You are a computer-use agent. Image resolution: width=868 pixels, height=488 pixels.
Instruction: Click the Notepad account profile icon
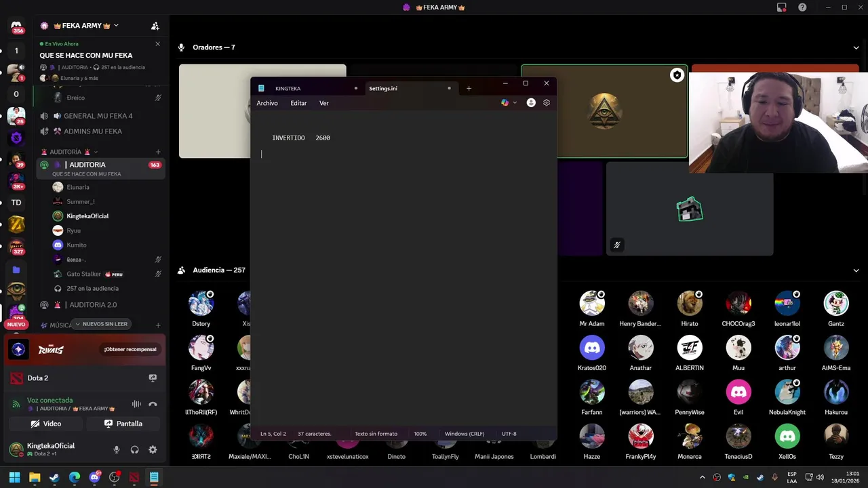click(x=531, y=103)
